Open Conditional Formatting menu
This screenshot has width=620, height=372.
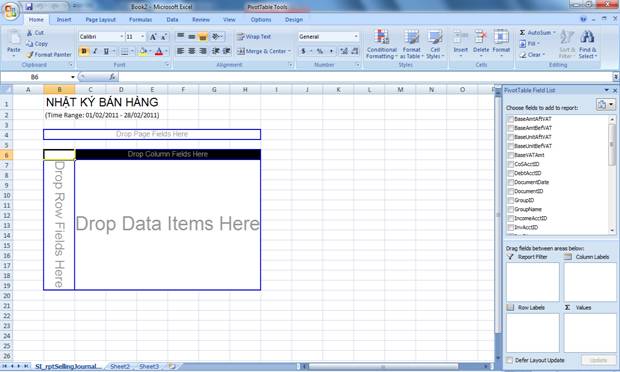click(x=382, y=44)
